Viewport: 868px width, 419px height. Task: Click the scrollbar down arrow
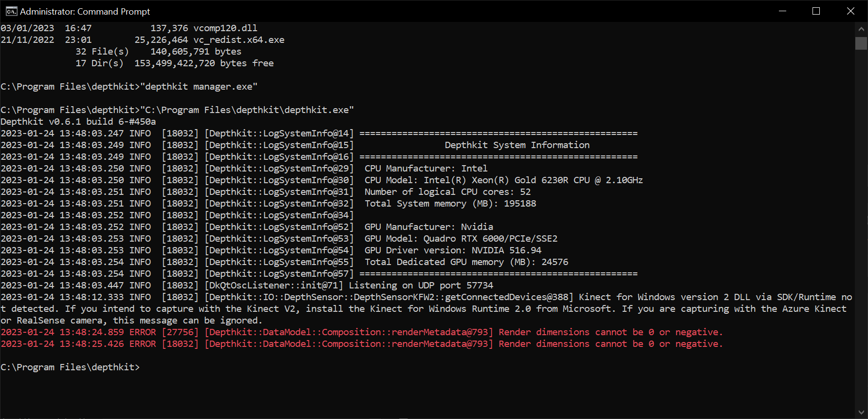coord(861,412)
